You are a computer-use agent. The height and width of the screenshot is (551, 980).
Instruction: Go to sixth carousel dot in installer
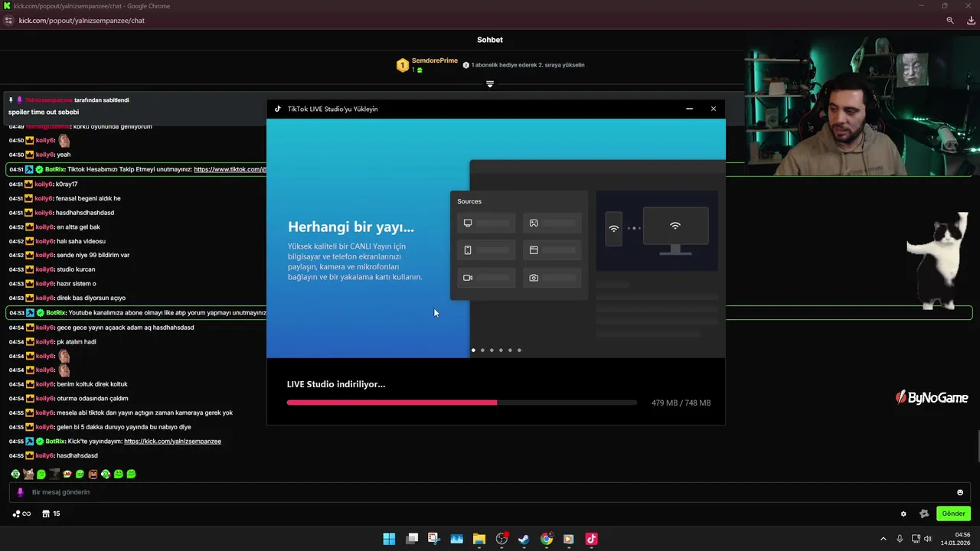[x=519, y=350]
